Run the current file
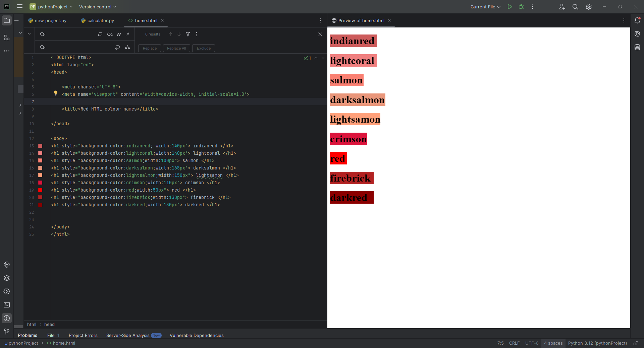Viewport: 644px width, 348px height. pyautogui.click(x=510, y=7)
